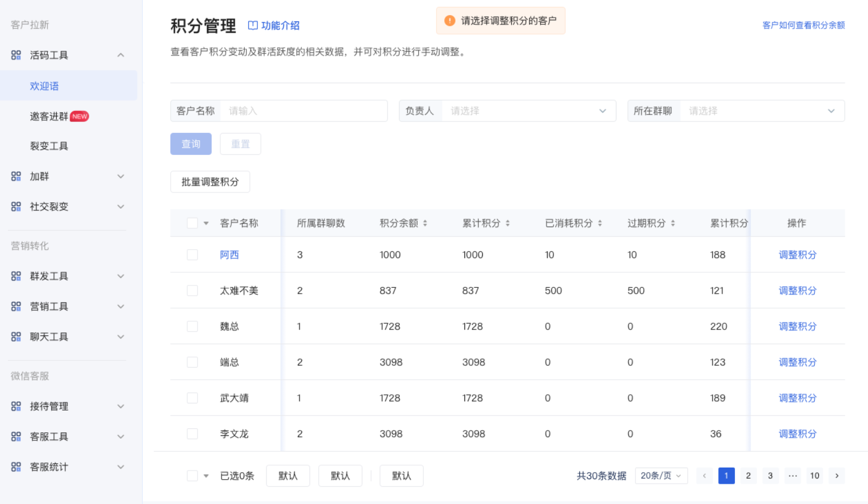This screenshot has height=504, width=868.
Task: Check the row for 太难不美
Action: (193, 291)
